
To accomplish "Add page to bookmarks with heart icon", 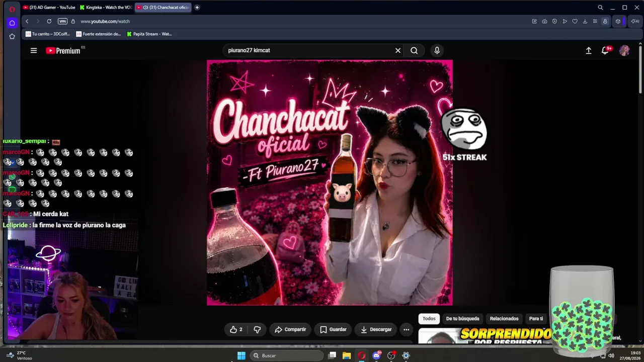I will (x=575, y=21).
